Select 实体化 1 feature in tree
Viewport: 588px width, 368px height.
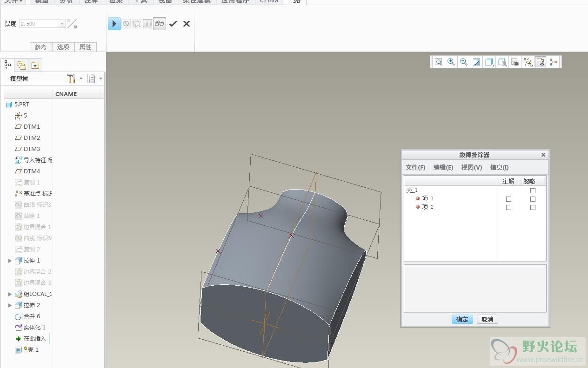coord(30,327)
